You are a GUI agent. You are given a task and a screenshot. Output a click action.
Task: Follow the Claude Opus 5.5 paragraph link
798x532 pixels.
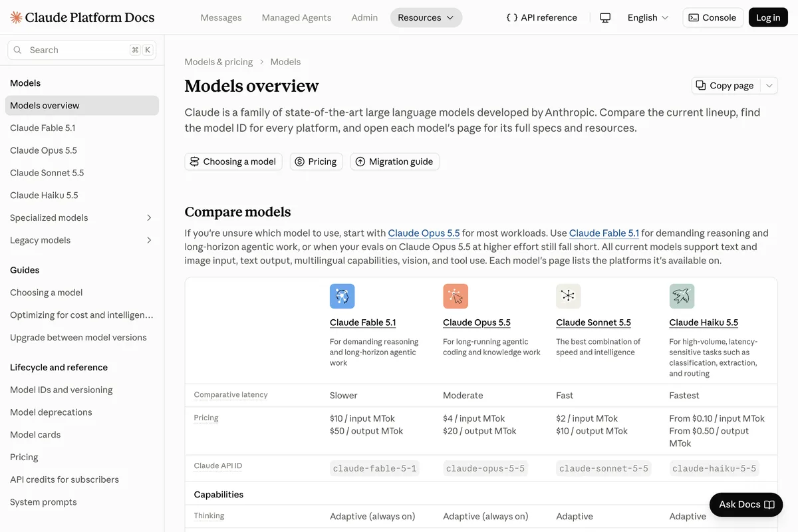(x=424, y=233)
